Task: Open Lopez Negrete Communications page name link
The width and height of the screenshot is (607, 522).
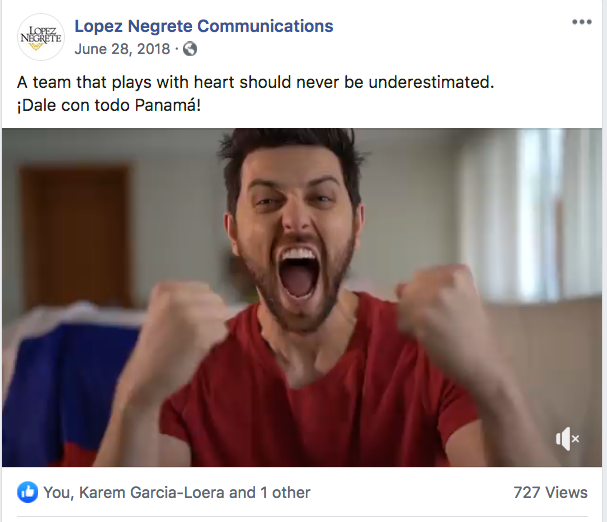Action: 204,26
